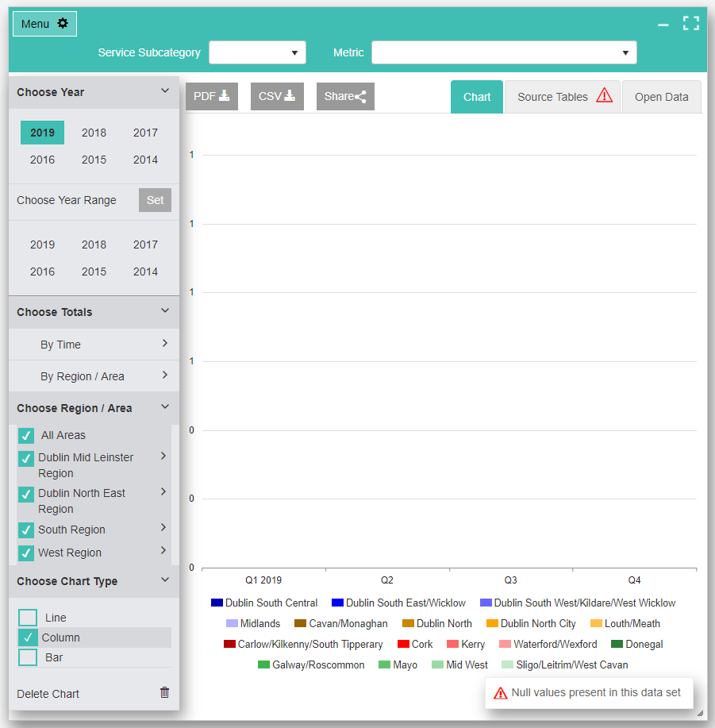
Task: Select year 2018 in Choose Year
Action: 94,133
